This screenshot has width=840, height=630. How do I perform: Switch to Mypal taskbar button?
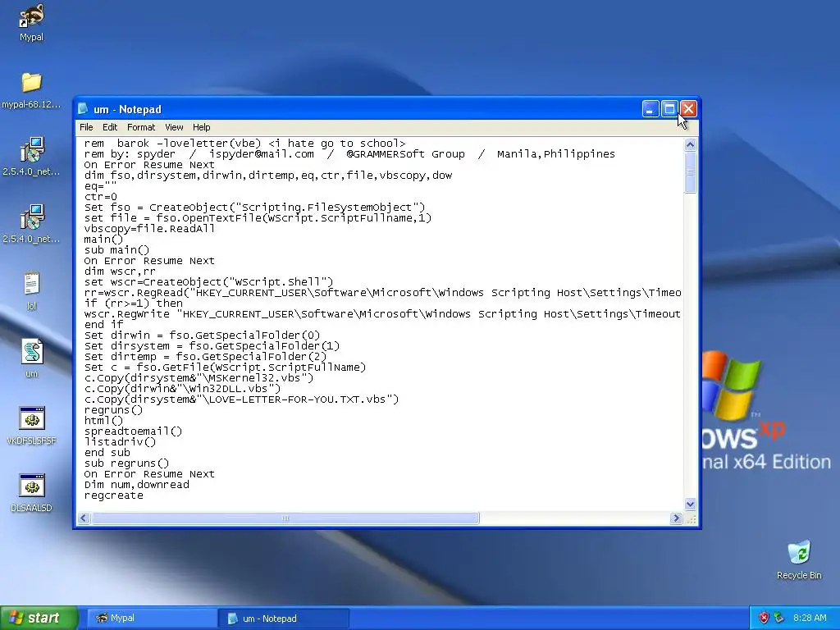click(x=150, y=618)
